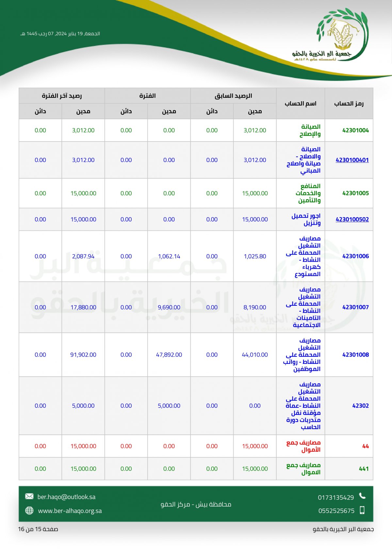Select account code 42301005
Screen dimensions: 392x554
coord(355,193)
